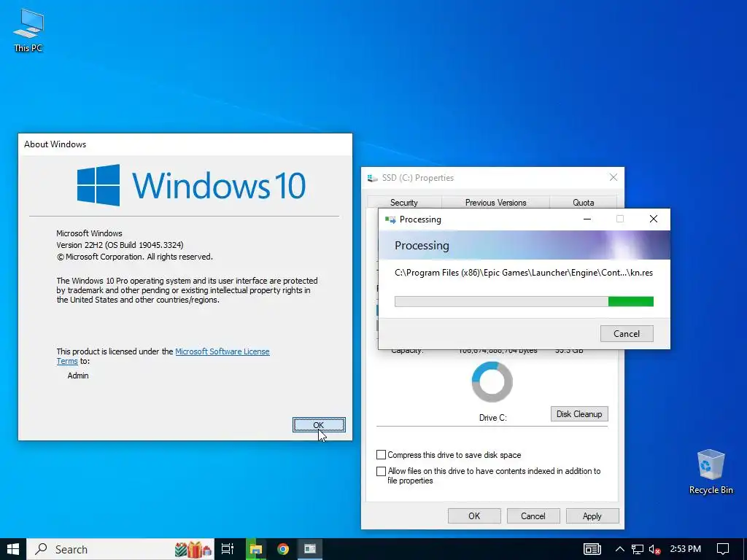Screen dimensions: 747x560
Task: Click OK in About Windows dialog
Action: pos(319,425)
